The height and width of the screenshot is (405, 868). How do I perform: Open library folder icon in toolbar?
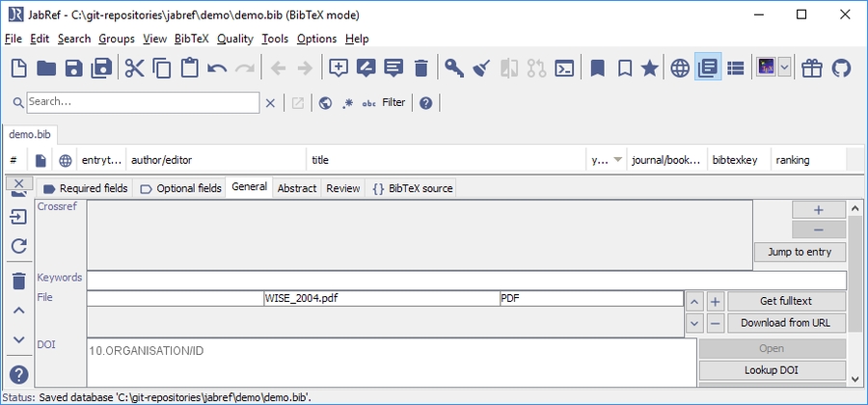pos(46,68)
